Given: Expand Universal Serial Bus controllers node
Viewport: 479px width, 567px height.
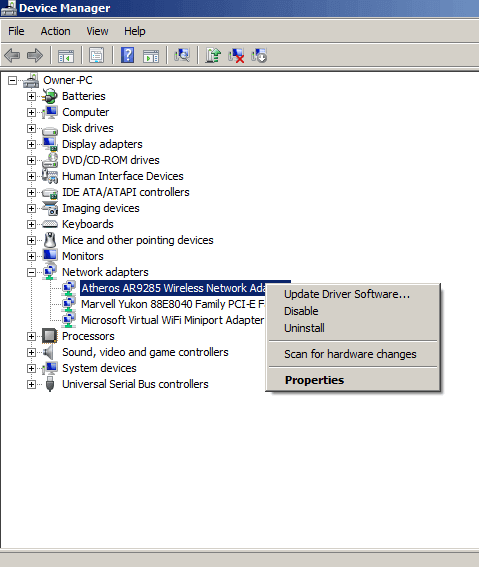Looking at the screenshot, I should (31, 384).
